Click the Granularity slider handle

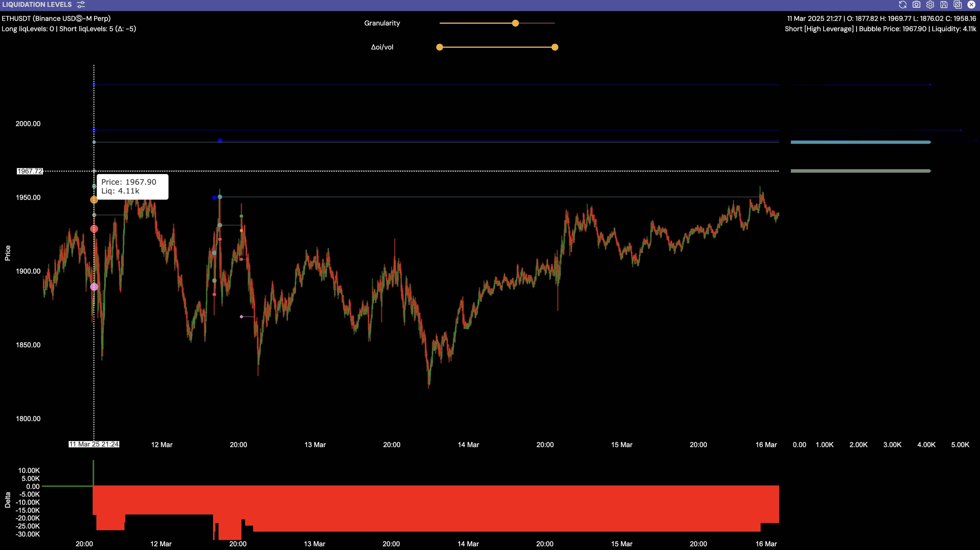click(515, 23)
